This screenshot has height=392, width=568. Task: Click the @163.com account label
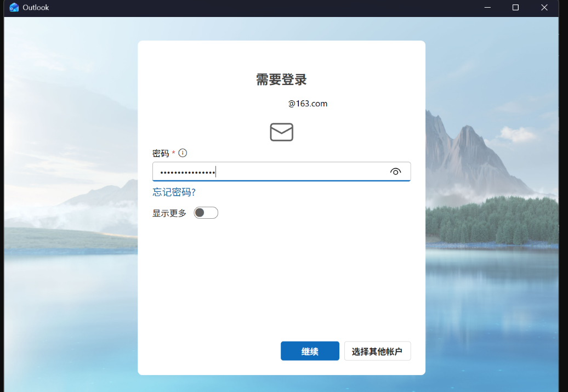(308, 103)
